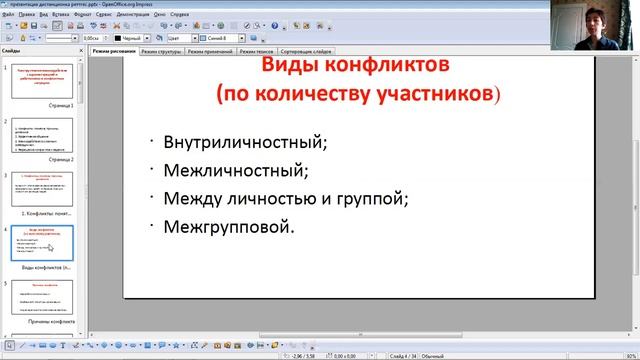Click the Chart insert icon
Screen dimensions: 640x360
tap(196, 26)
